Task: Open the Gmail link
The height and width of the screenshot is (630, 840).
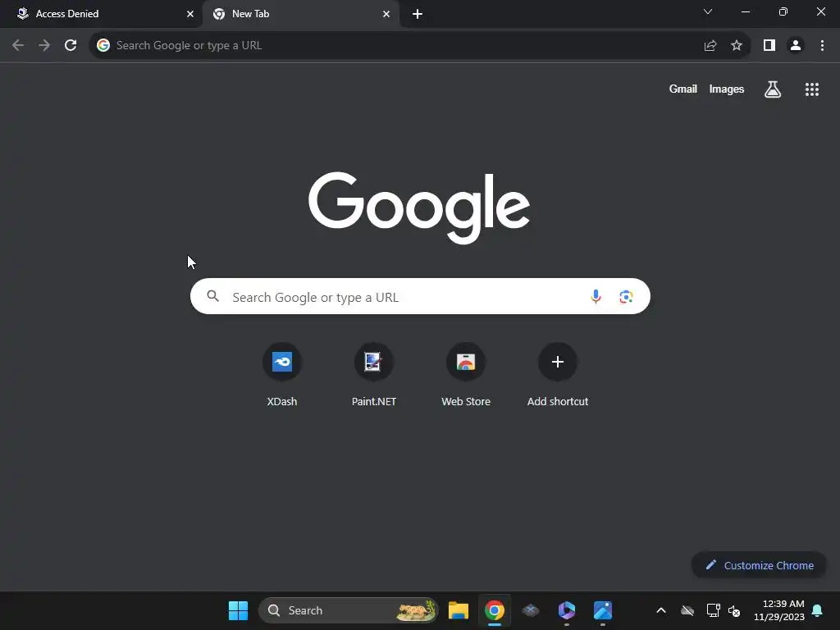Action: (x=683, y=89)
